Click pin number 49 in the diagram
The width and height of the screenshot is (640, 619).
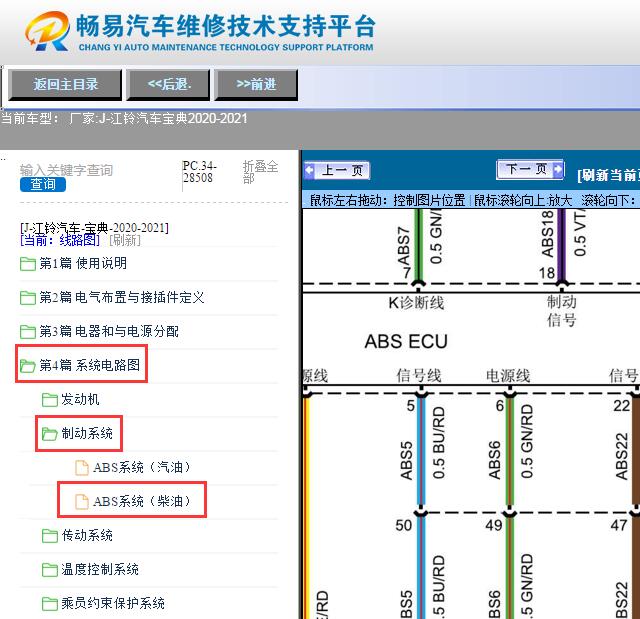pos(494,525)
